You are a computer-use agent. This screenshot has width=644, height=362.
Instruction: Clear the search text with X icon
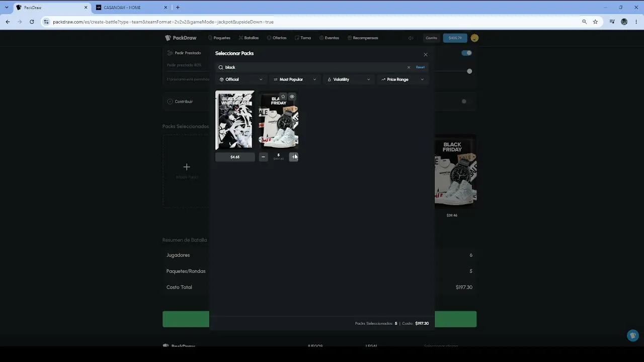click(409, 67)
